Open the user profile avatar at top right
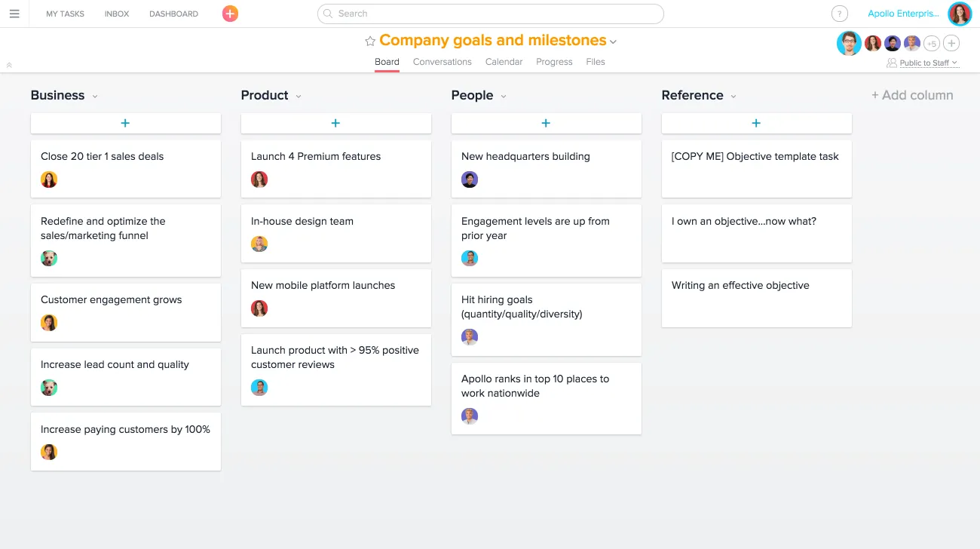Viewport: 980px width, 549px height. pos(960,14)
